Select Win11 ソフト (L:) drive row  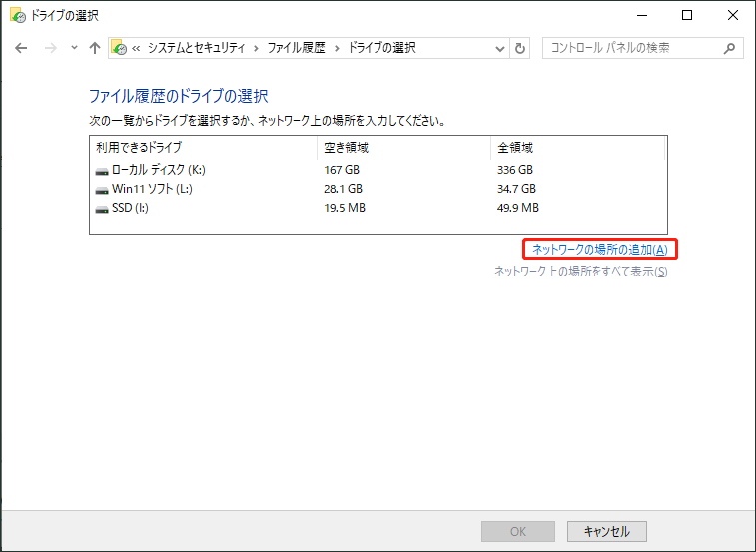pos(378,189)
